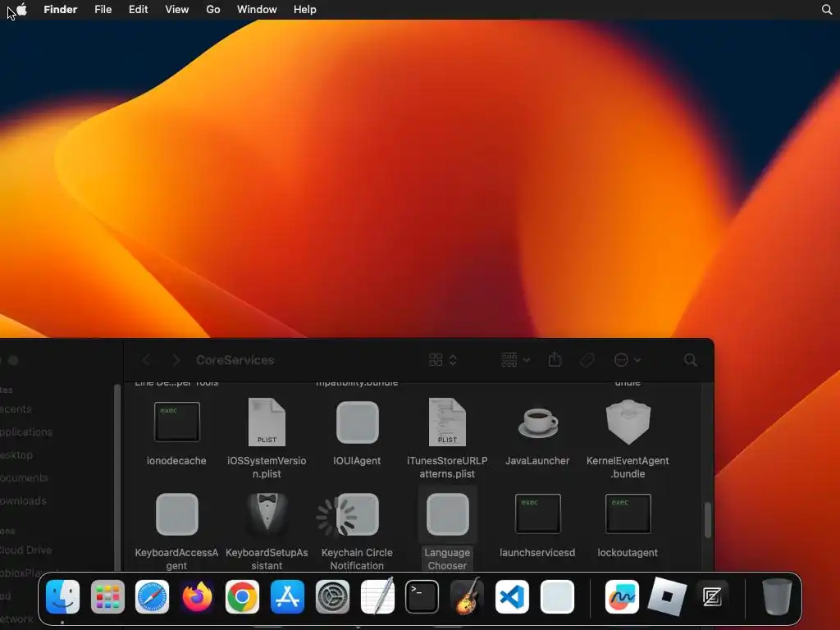Image resolution: width=840 pixels, height=630 pixels.
Task: Launch Google Chrome from the Dock
Action: point(242,597)
